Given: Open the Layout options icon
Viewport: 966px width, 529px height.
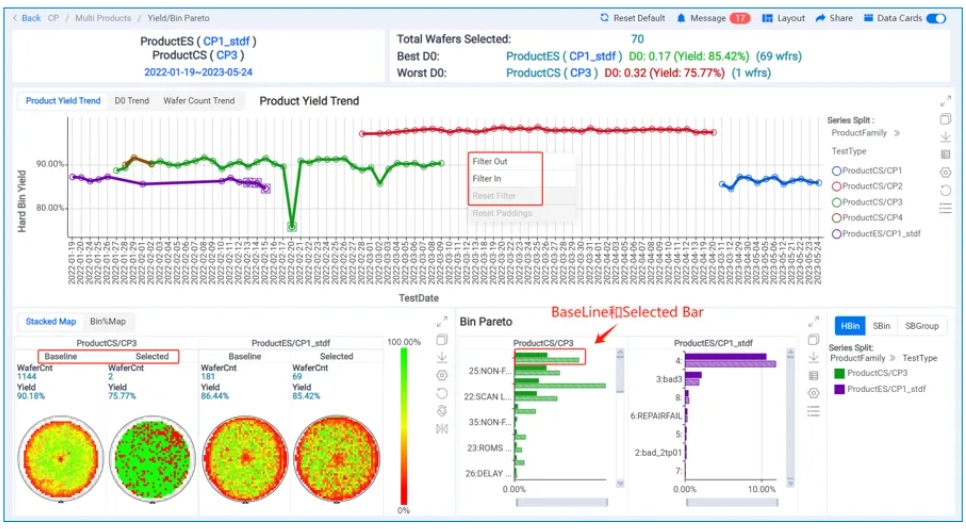Looking at the screenshot, I should tap(767, 18).
